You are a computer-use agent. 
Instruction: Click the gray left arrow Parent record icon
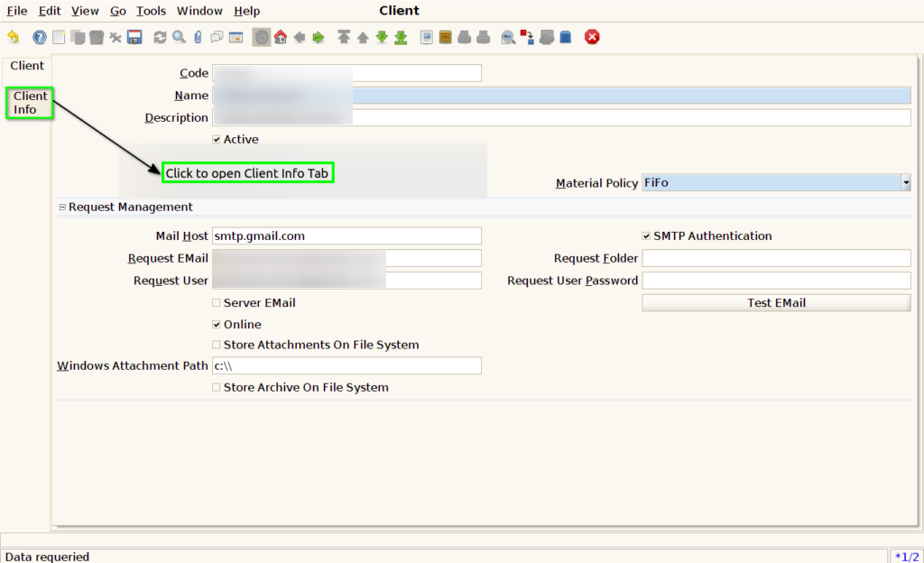pyautogui.click(x=300, y=37)
